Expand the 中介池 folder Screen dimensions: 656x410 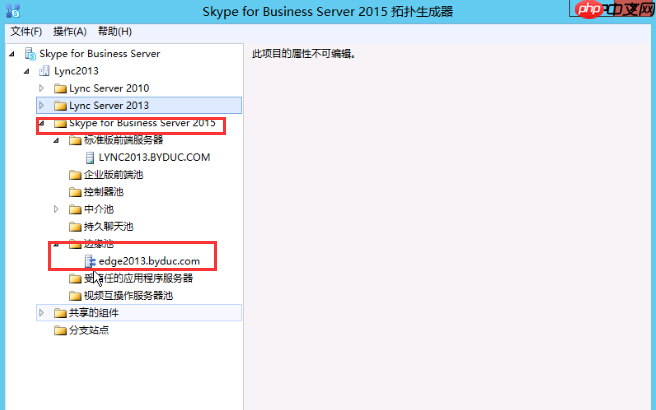tap(56, 209)
